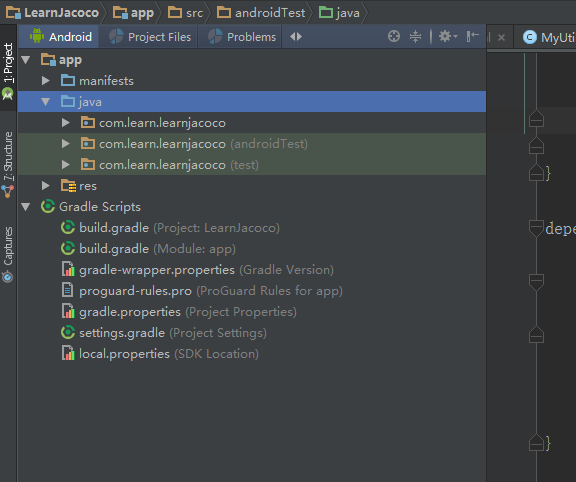Image resolution: width=576 pixels, height=482 pixels.
Task: Collapse the java folder
Action: pyautogui.click(x=46, y=102)
